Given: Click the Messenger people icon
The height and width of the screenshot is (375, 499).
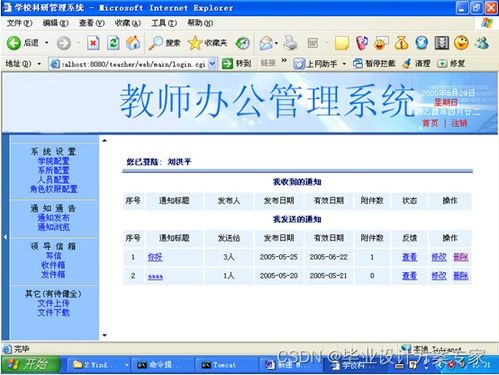Looking at the screenshot, I should [x=482, y=43].
